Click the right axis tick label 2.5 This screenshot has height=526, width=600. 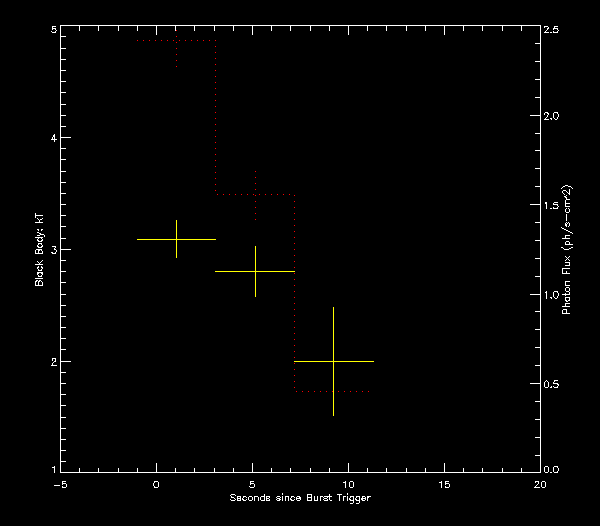click(x=553, y=30)
